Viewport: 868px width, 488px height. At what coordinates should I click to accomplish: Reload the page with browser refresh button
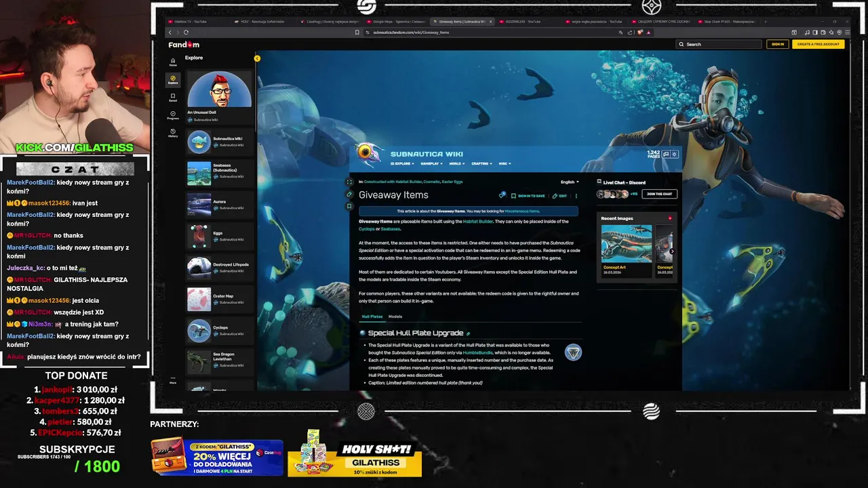pyautogui.click(x=186, y=32)
